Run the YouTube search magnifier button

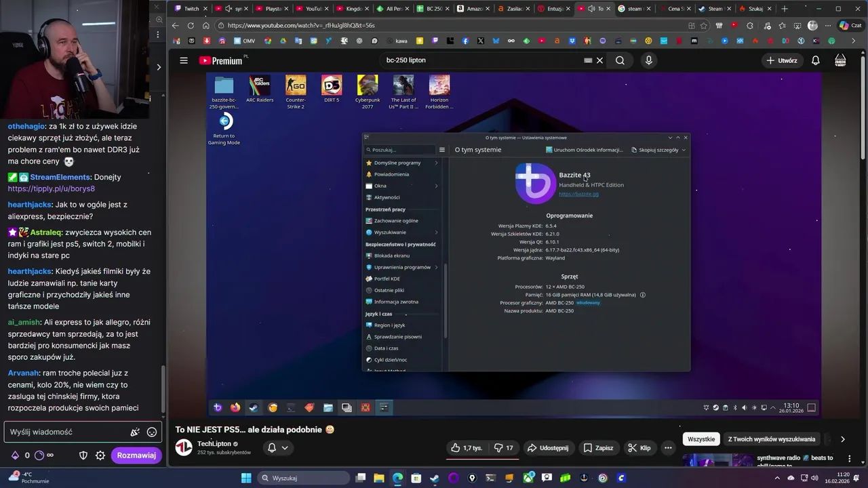[620, 60]
